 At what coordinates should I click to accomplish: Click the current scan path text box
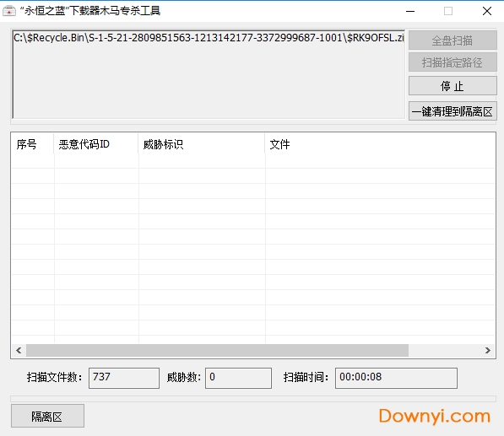click(209, 74)
